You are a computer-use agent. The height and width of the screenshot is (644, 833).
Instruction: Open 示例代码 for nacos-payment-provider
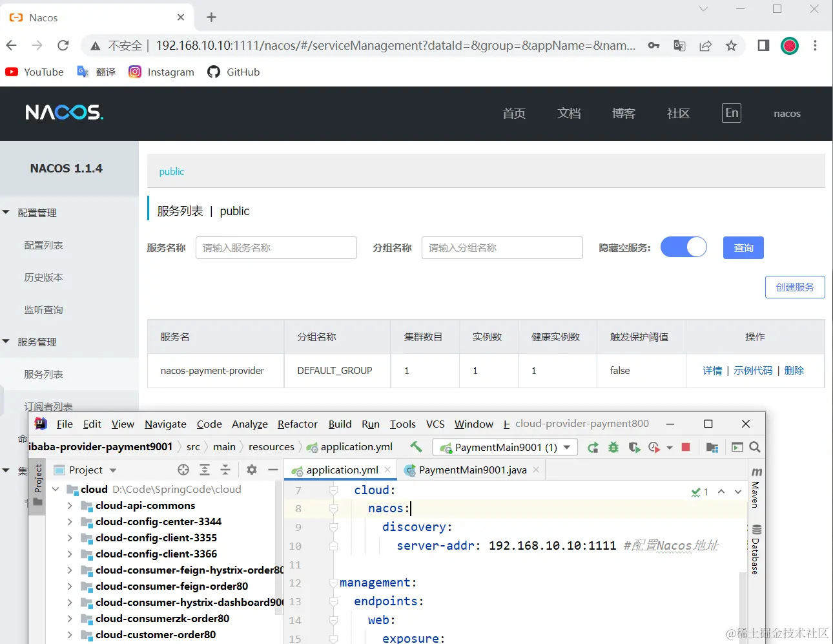[753, 370]
